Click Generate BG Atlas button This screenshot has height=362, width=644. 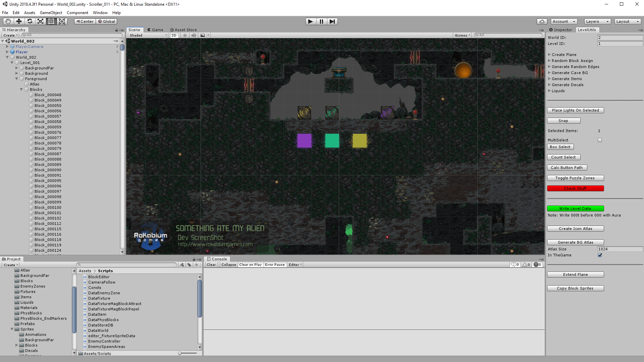click(x=576, y=242)
